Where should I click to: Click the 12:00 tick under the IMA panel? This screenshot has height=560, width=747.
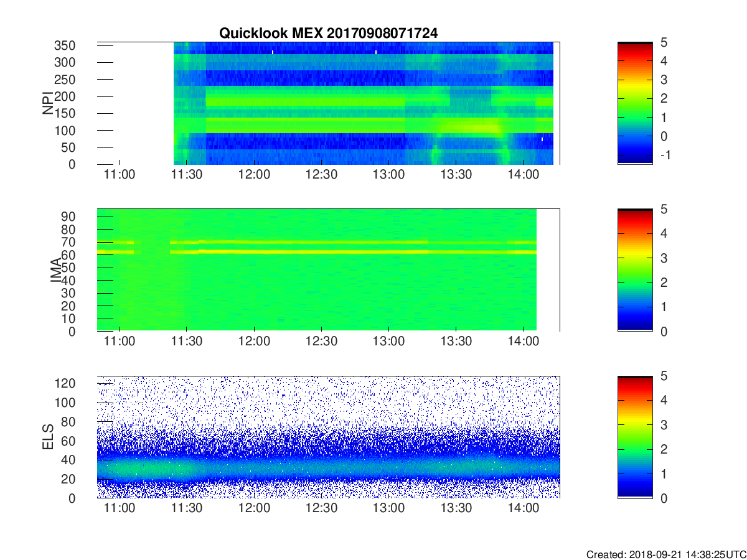pos(254,342)
